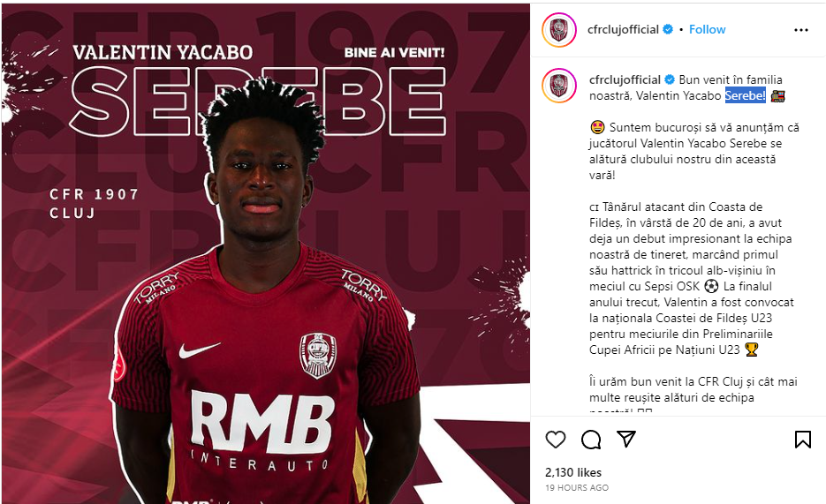Click cfrclujofficial username in caption
Viewport: 826px width, 504px height.
pos(625,80)
